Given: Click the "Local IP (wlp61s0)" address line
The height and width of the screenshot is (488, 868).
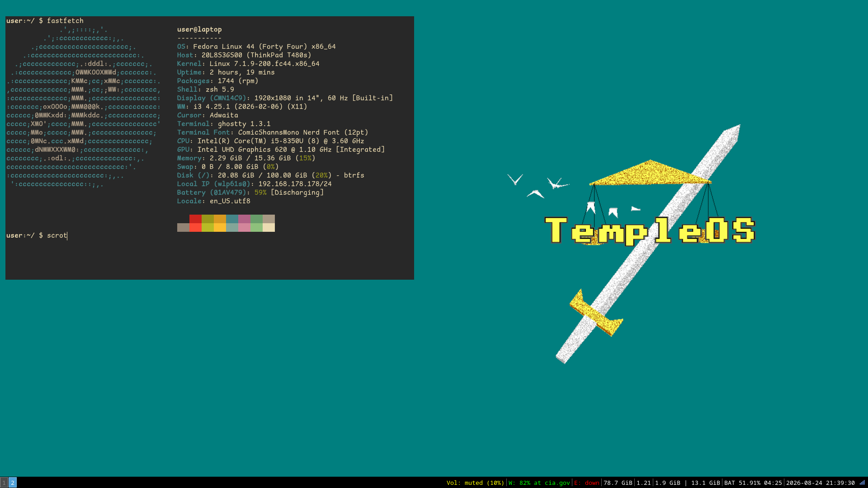Looking at the screenshot, I should click(x=255, y=184).
